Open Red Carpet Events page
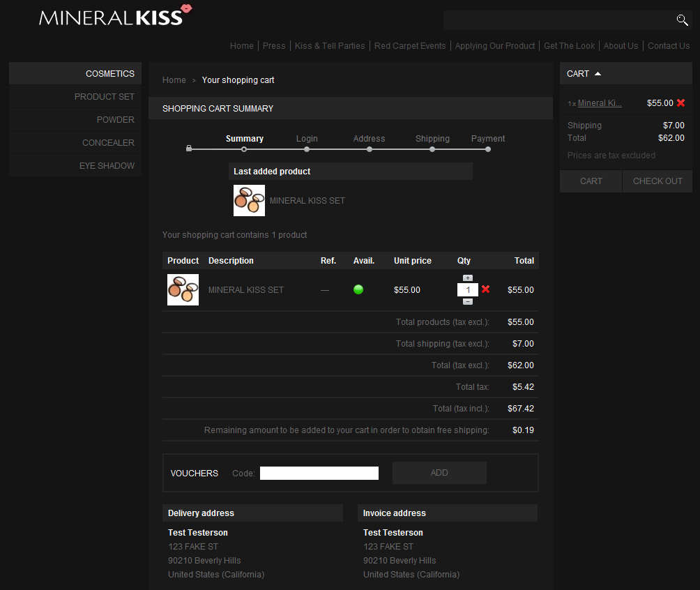700x590 pixels. coord(410,45)
